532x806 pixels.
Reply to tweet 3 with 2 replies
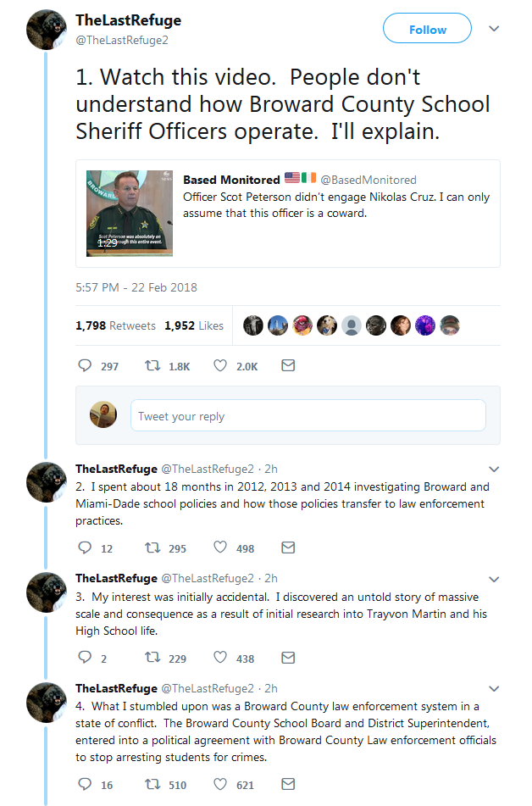[85, 658]
